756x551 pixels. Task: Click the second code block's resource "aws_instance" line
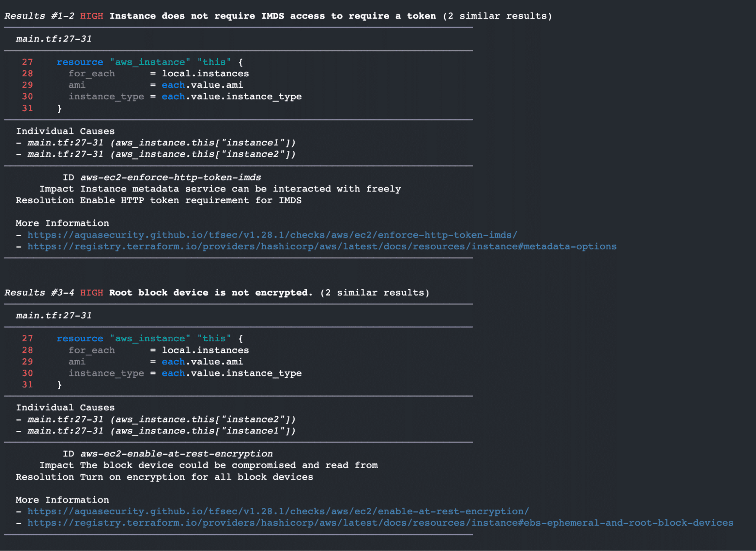point(150,339)
